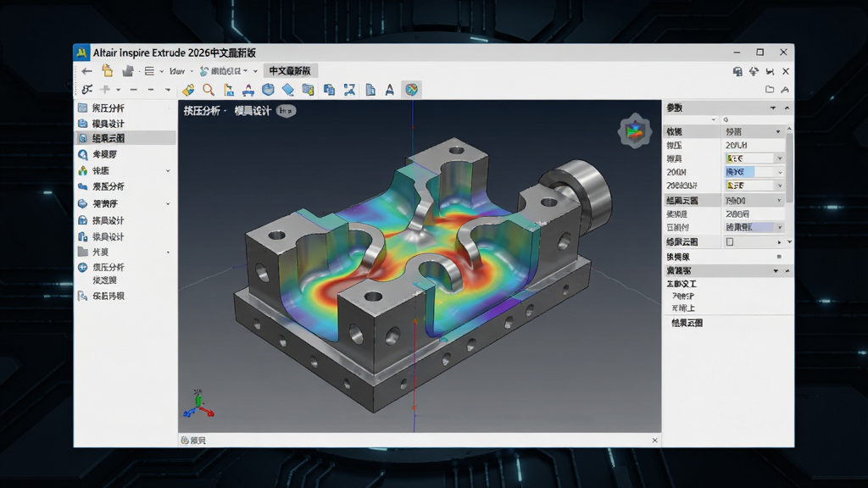Open the 挤压分析 sidebar item with the plus circle icon
This screenshot has height=488, width=868.
[x=125, y=267]
